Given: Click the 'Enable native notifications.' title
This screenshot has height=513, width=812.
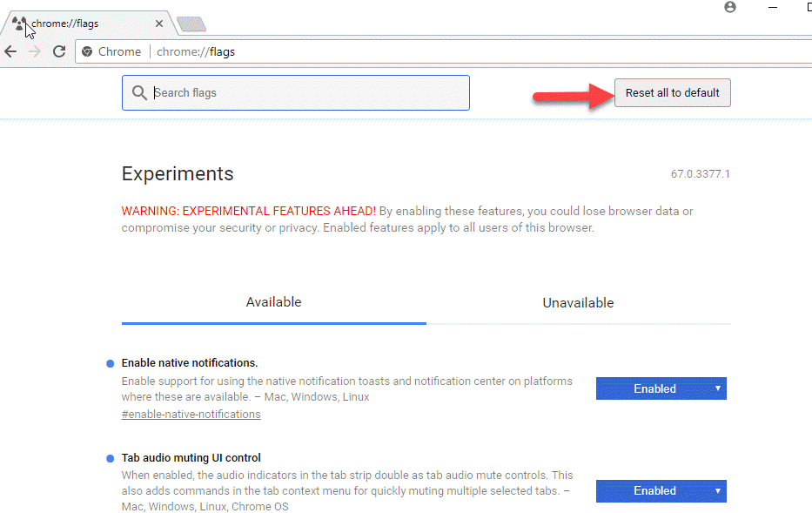Looking at the screenshot, I should point(190,363).
